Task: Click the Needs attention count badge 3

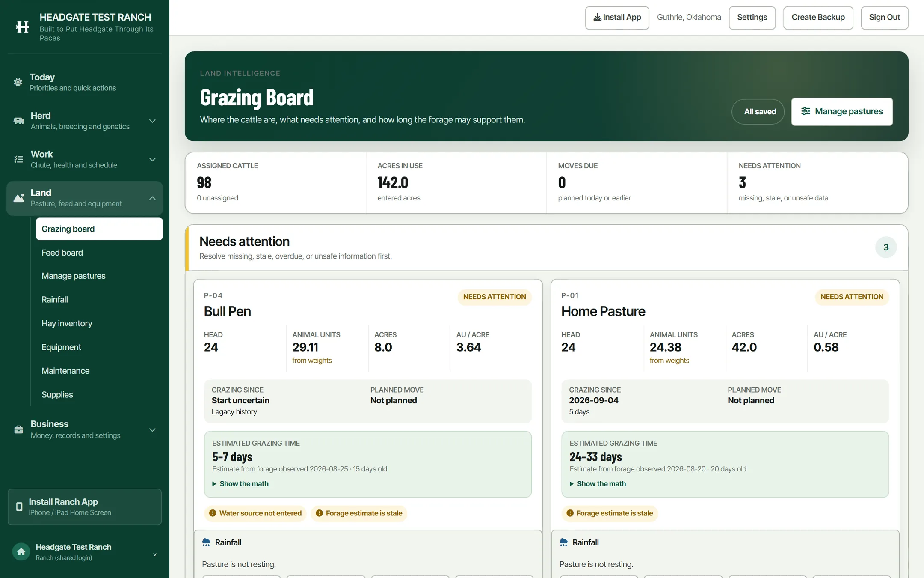Action: click(x=886, y=247)
